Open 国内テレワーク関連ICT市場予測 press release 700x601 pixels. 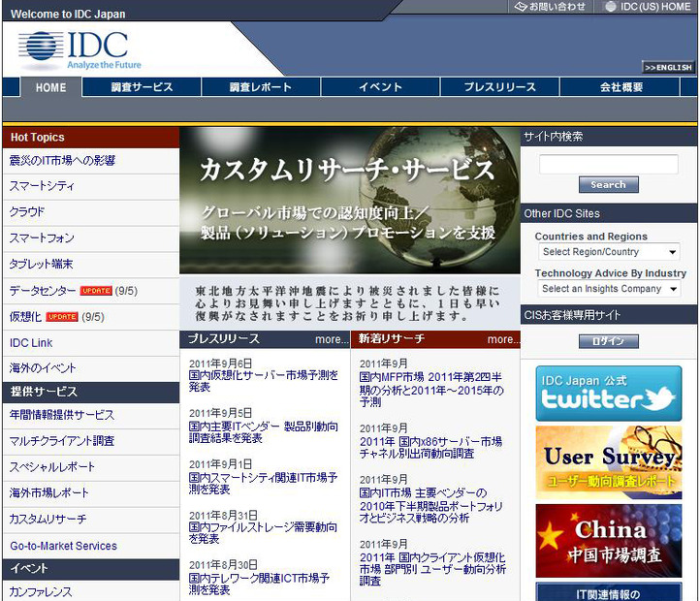click(260, 584)
